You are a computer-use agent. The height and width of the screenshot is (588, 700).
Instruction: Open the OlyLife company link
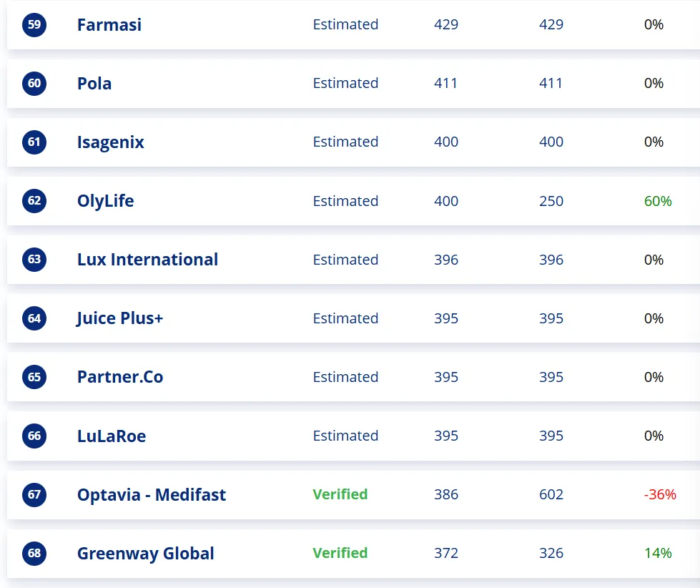pyautogui.click(x=106, y=201)
